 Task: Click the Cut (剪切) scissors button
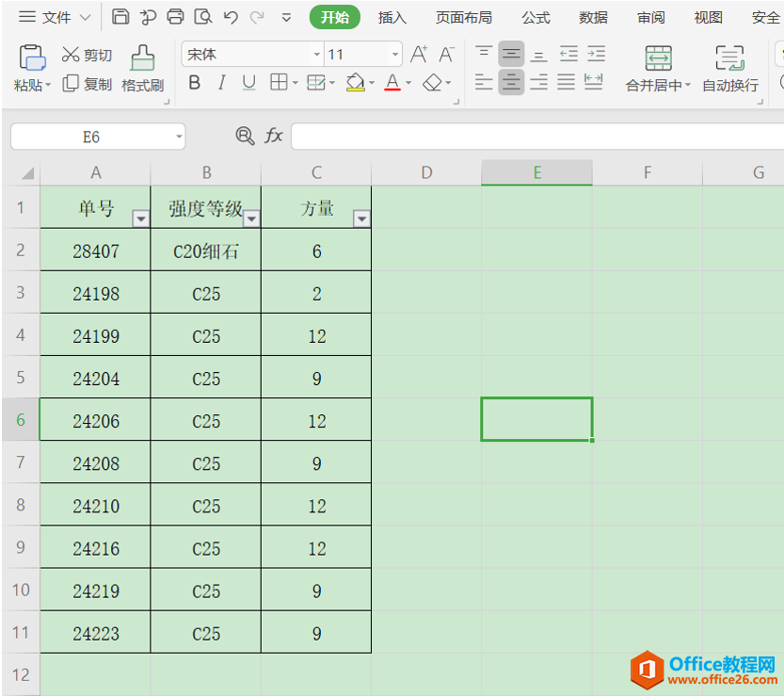coord(87,55)
